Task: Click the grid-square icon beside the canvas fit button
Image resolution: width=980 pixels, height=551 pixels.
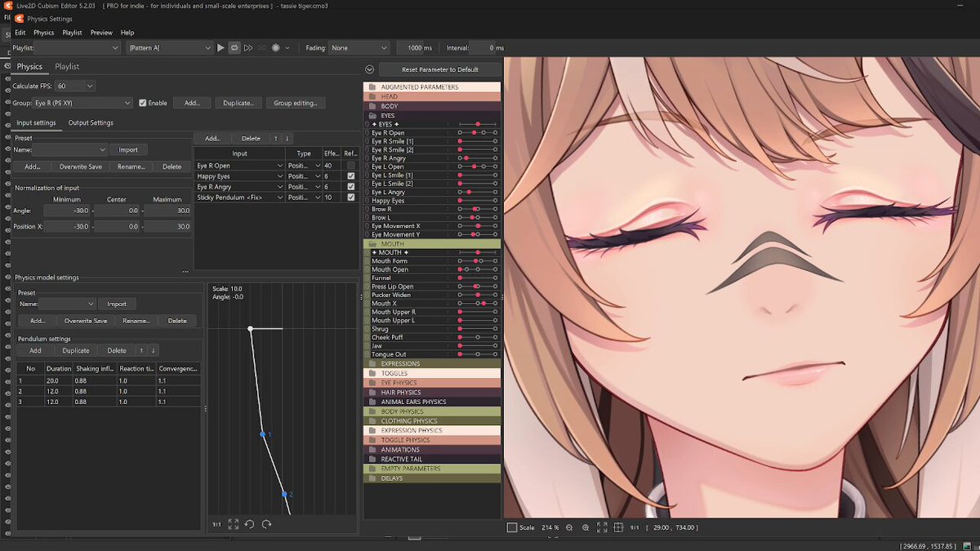Action: (618, 527)
